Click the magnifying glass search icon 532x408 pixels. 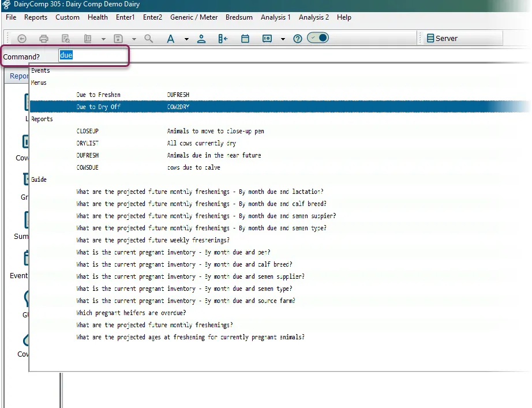(x=149, y=39)
